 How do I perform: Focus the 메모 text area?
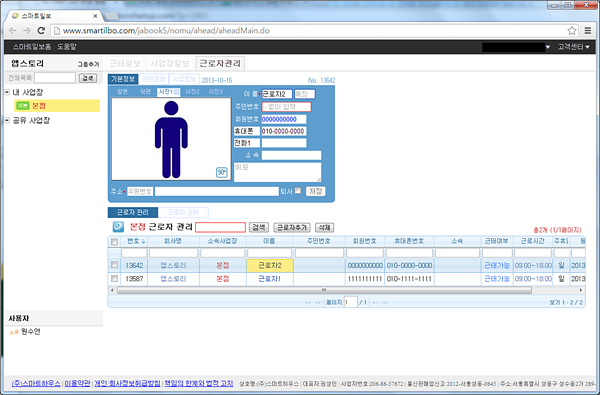pyautogui.click(x=277, y=172)
